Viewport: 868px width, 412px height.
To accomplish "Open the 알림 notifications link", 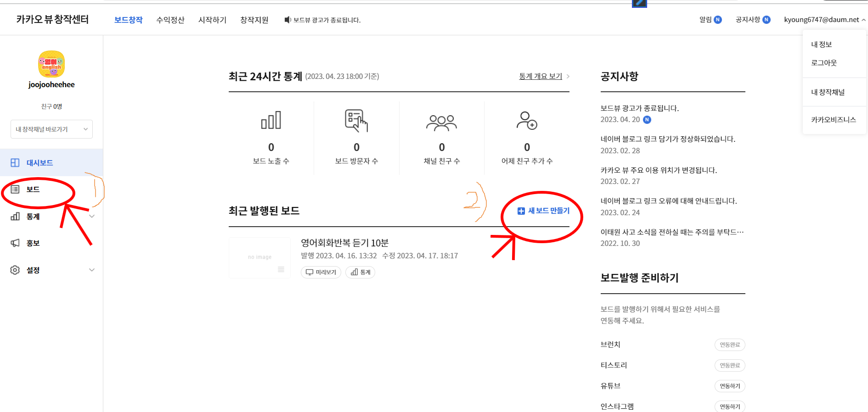I will 706,20.
